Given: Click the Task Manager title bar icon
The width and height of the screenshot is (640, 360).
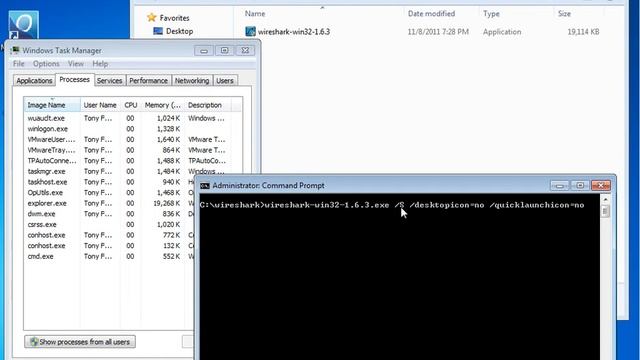Looking at the screenshot, I should click(16, 50).
